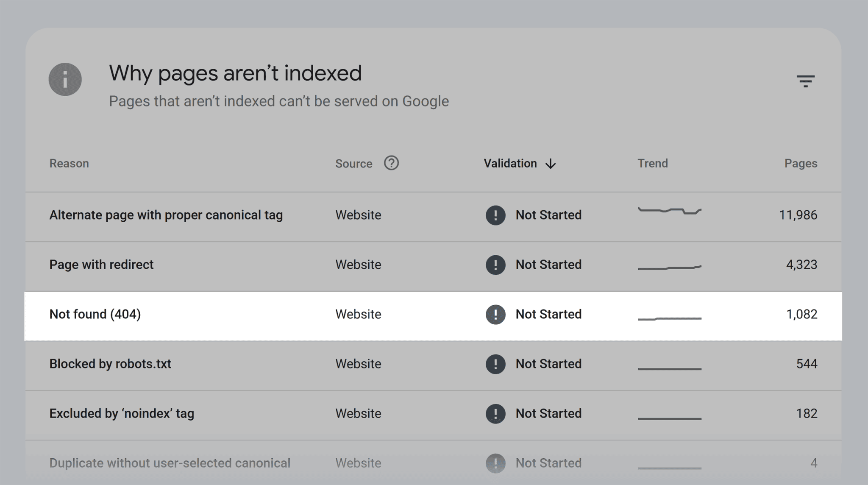
Task: Open the filter icon at top right
Action: (x=806, y=81)
